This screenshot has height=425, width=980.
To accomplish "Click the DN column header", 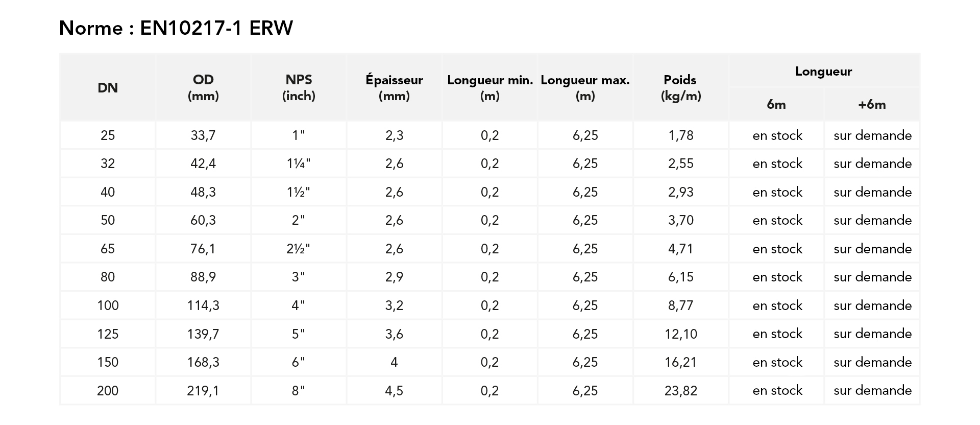I will click(108, 88).
